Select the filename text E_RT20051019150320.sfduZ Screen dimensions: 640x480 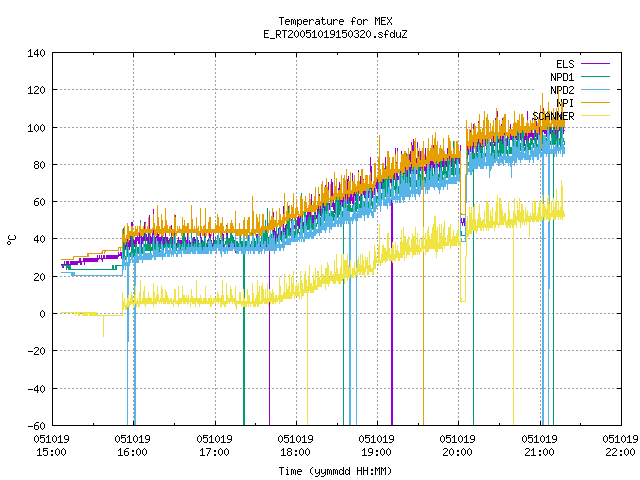[336, 34]
